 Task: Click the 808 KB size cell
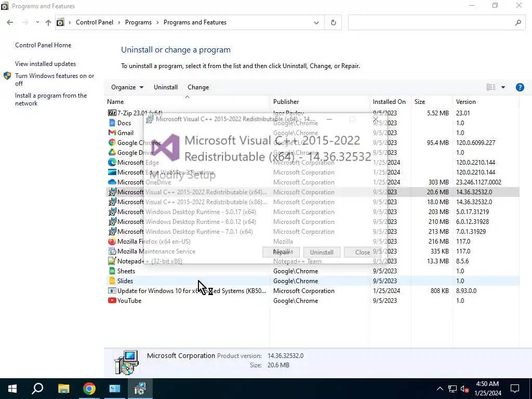point(440,291)
